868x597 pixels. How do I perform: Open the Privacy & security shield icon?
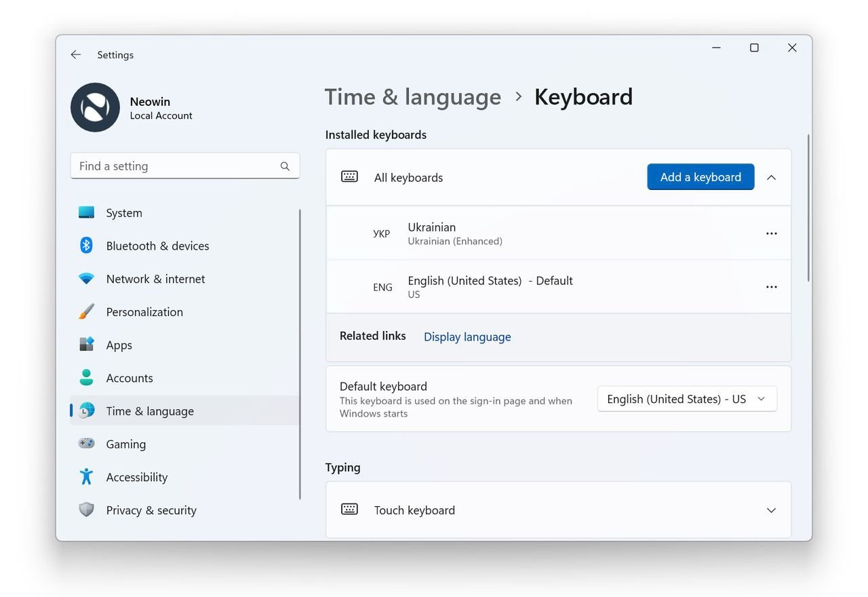click(x=86, y=509)
